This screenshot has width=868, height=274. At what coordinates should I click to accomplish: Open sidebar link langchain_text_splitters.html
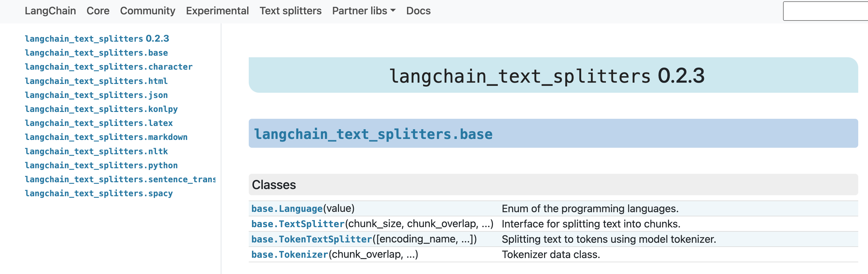pos(96,81)
